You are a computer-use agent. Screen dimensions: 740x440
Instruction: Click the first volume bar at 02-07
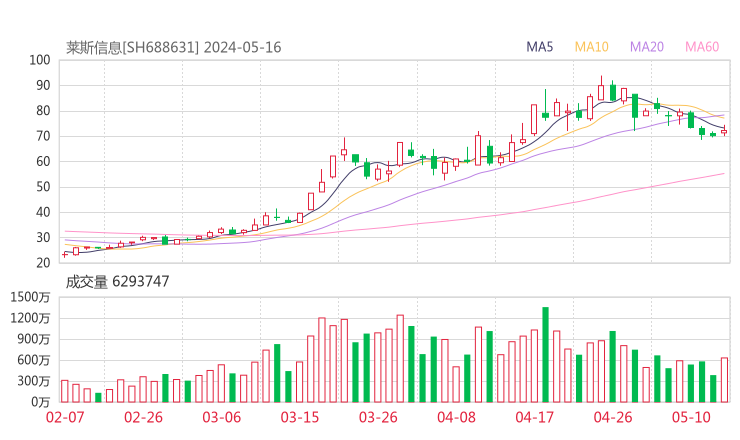65,391
